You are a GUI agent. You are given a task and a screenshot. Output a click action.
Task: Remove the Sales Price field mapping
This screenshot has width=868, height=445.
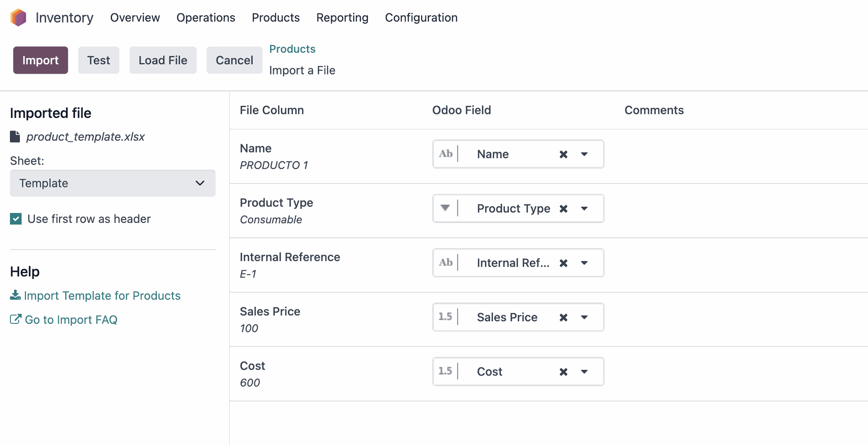click(563, 317)
